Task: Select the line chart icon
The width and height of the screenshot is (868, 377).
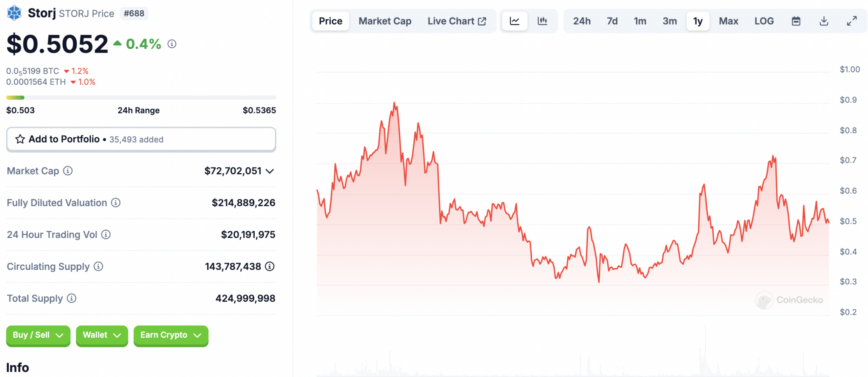Action: [514, 20]
